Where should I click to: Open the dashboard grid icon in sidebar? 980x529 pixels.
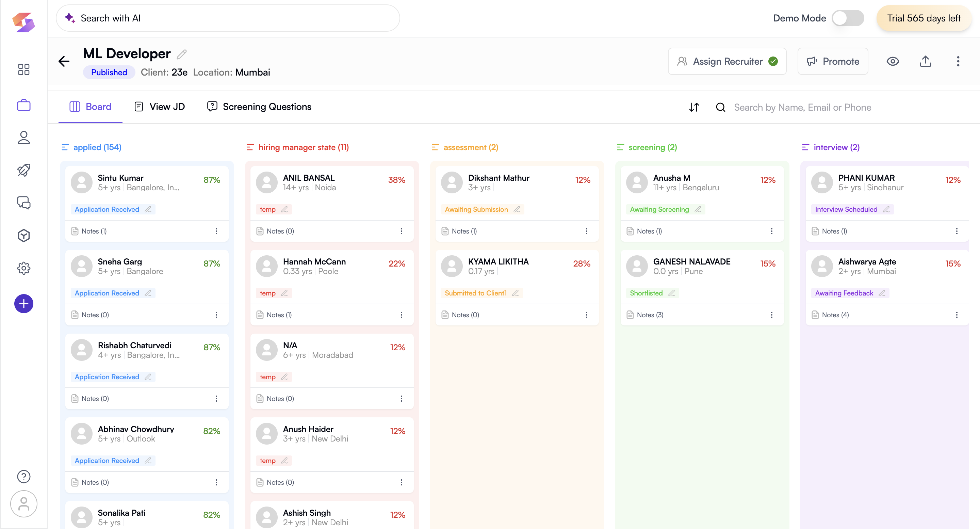tap(23, 69)
